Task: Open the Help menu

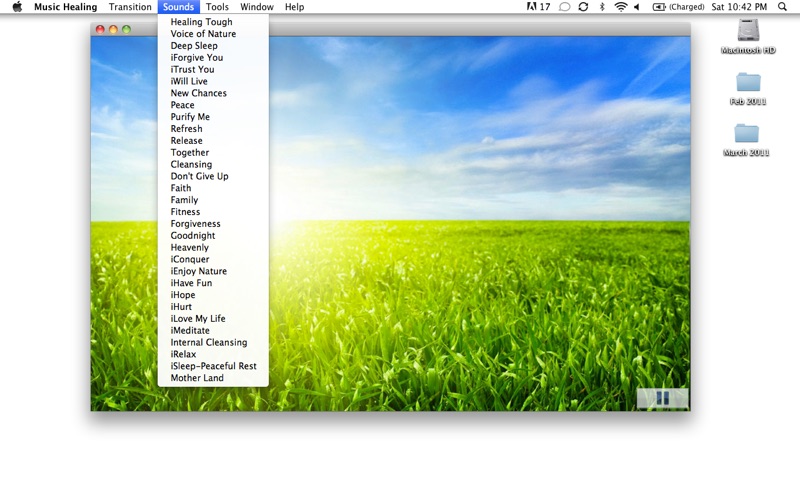Action: point(294,7)
